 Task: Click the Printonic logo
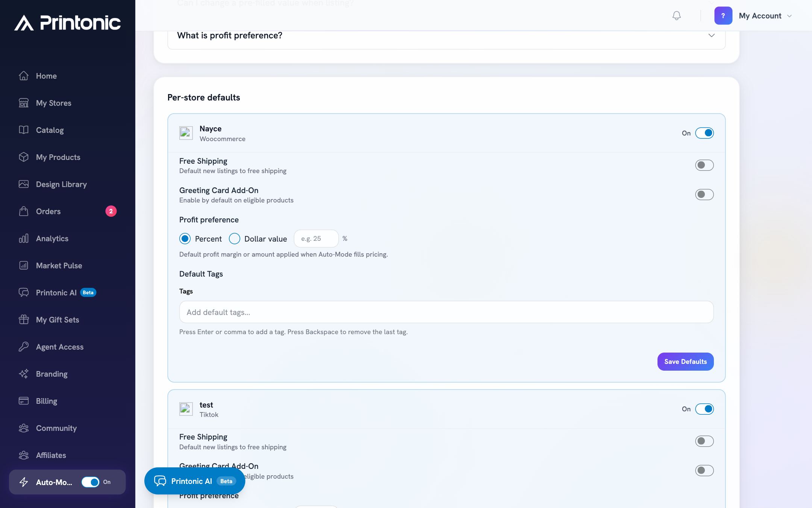(68, 23)
